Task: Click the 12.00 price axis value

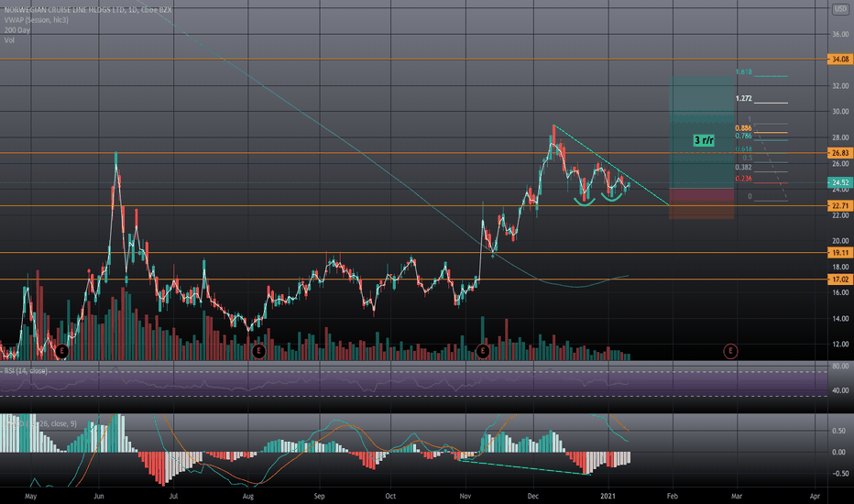Action: 840,345
